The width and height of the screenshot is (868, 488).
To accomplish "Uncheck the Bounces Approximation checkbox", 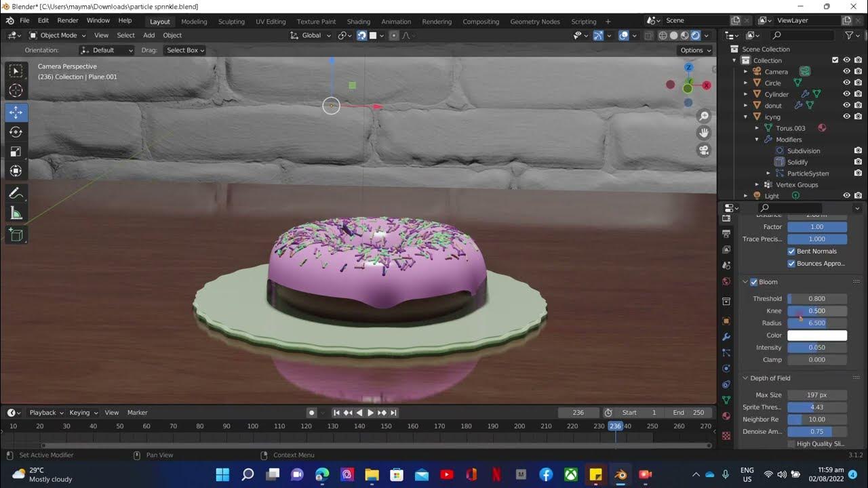I will [791, 263].
